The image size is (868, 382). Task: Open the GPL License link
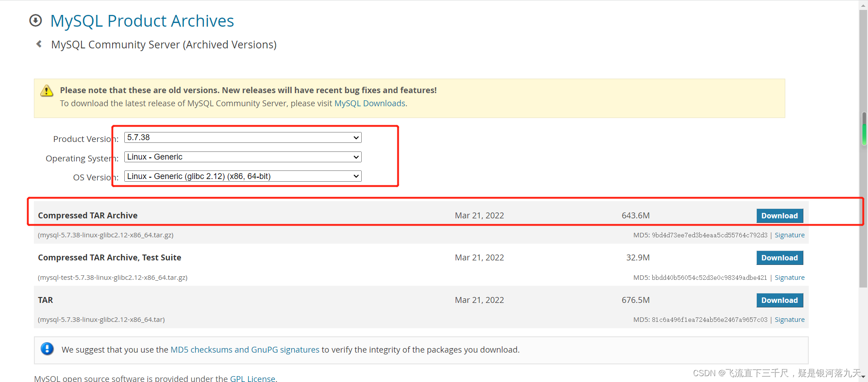[252, 378]
